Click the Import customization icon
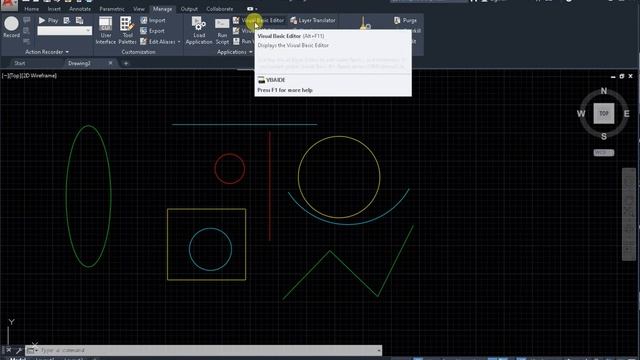The image size is (640, 360). (144, 20)
